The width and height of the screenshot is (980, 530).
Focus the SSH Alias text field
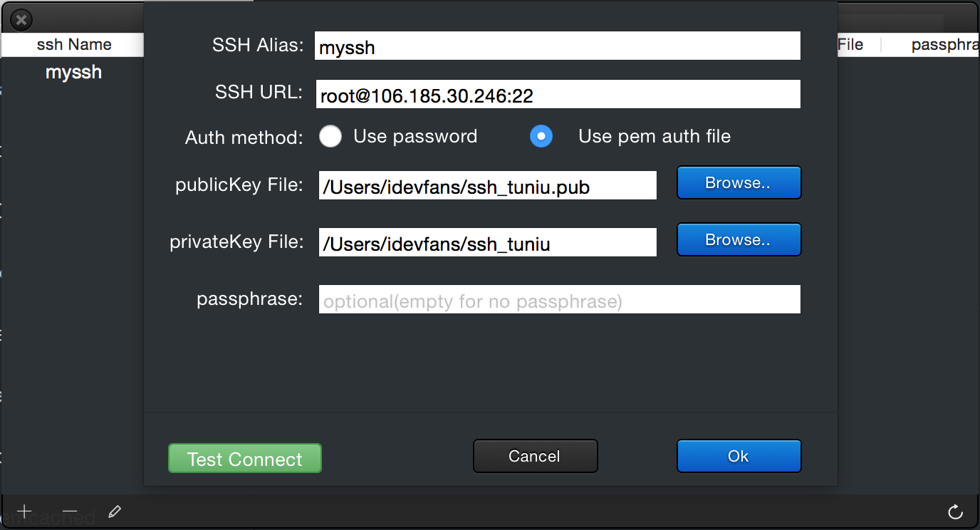[558, 46]
